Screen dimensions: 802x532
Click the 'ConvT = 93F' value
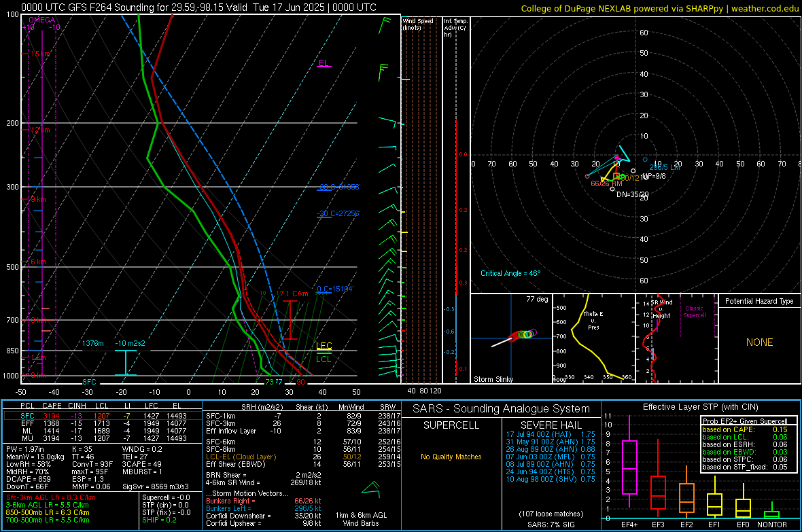click(92, 464)
